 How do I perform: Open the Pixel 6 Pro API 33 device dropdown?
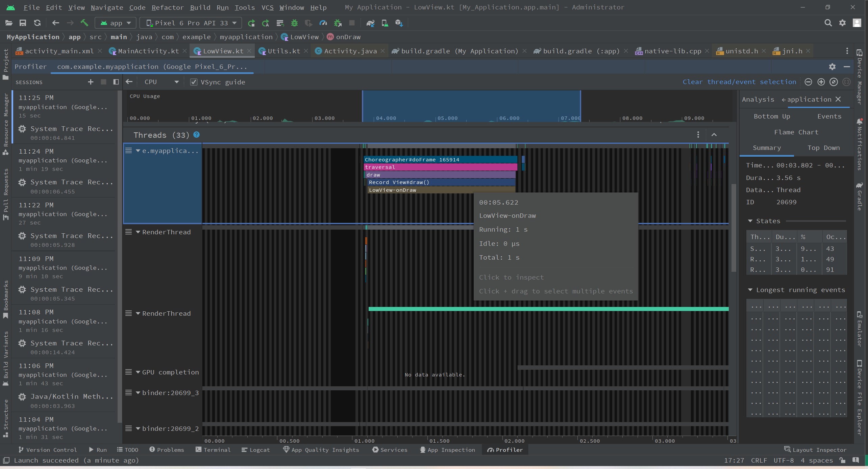pos(191,23)
